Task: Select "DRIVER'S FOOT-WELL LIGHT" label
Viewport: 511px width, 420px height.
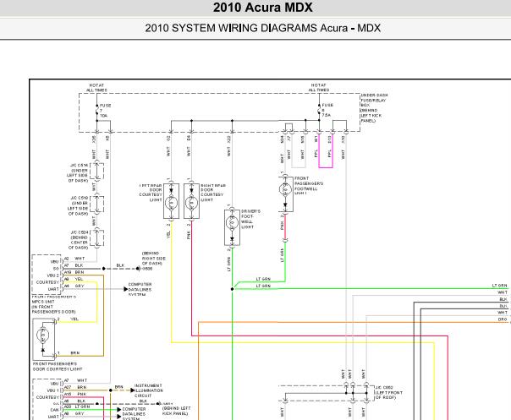Action: pyautogui.click(x=250, y=219)
